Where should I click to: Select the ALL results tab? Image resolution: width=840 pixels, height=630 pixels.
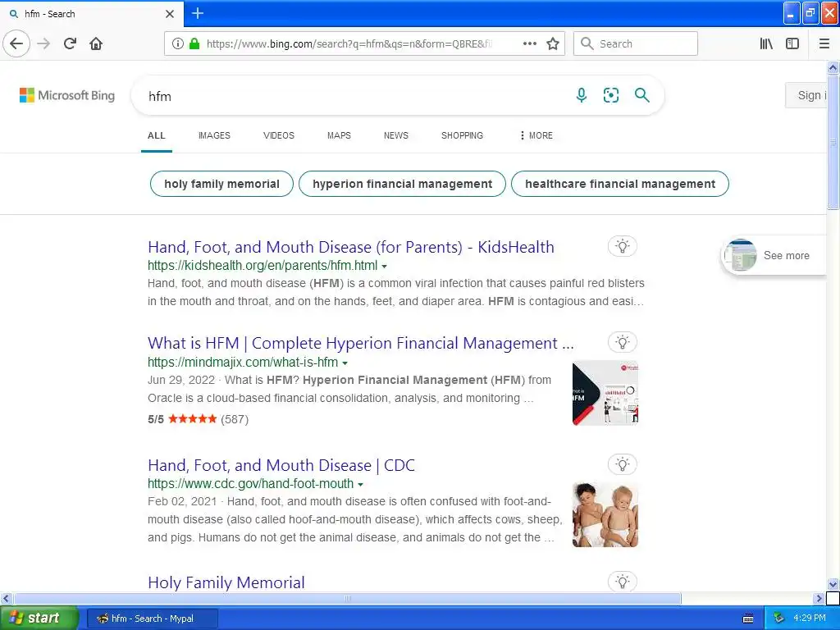157,135
